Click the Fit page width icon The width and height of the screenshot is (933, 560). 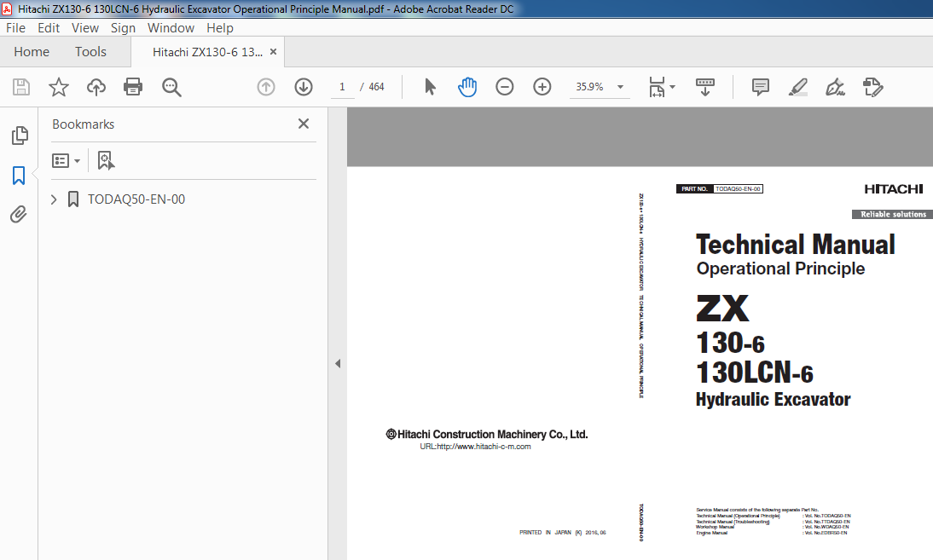[657, 87]
